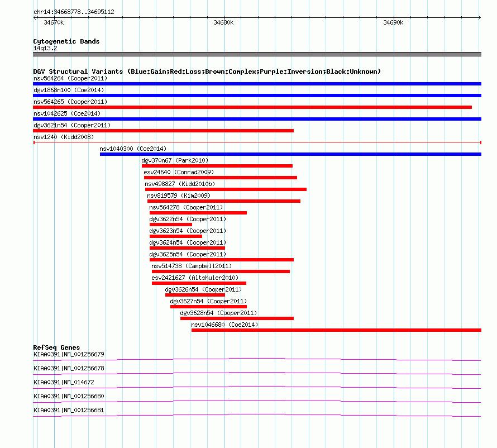497x448 pixels.
Task: Select the dgv3623n54 (Cooper2011) variant label
Action: (188, 231)
